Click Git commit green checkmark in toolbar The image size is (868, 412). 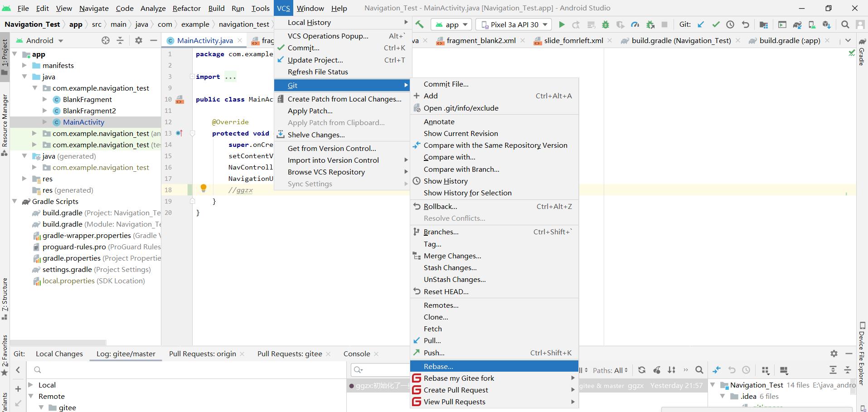[716, 24]
